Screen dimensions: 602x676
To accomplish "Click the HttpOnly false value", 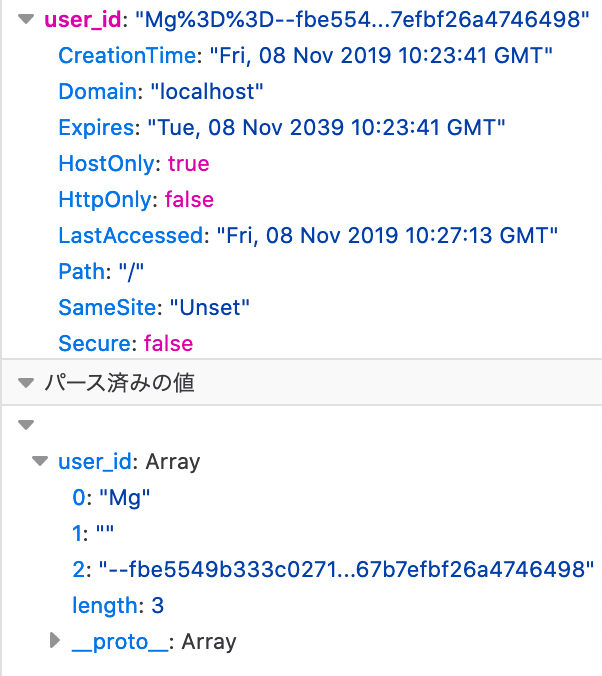I will [189, 200].
